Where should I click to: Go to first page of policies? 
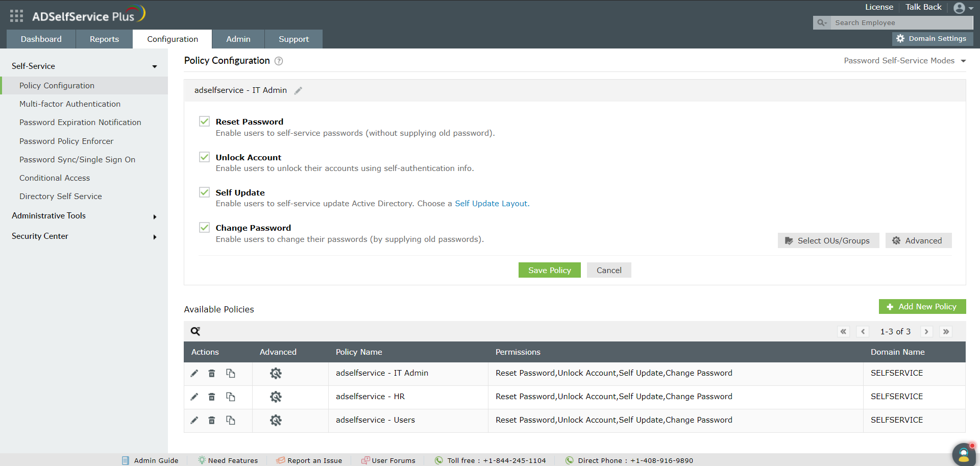[844, 332]
